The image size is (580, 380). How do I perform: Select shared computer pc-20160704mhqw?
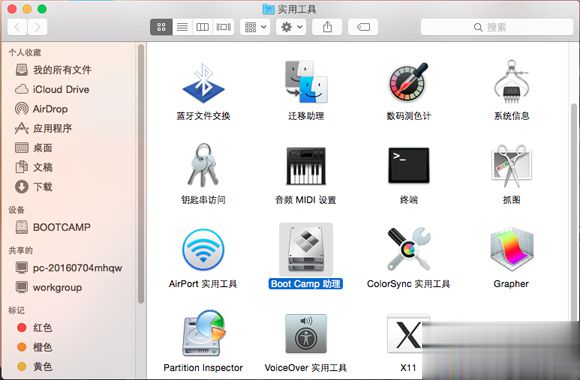[69, 268]
